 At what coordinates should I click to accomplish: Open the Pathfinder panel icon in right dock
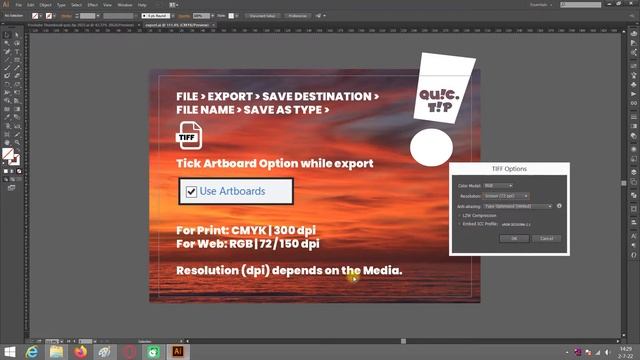pos(633,196)
